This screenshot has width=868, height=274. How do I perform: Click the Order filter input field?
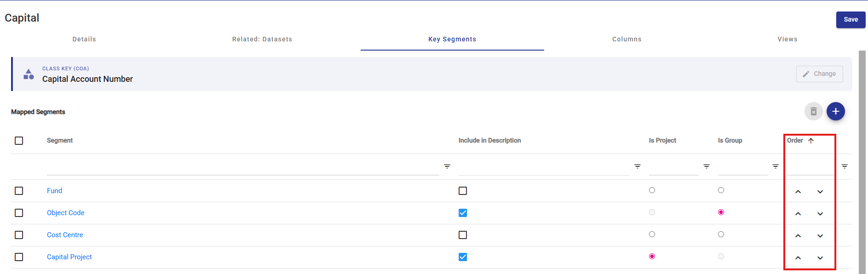coord(811,166)
